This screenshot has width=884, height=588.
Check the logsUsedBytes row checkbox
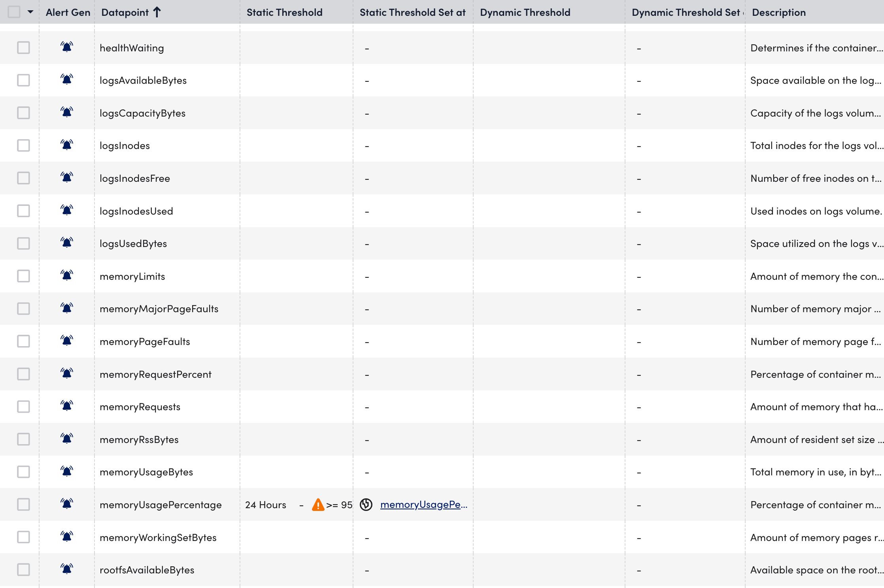(23, 243)
